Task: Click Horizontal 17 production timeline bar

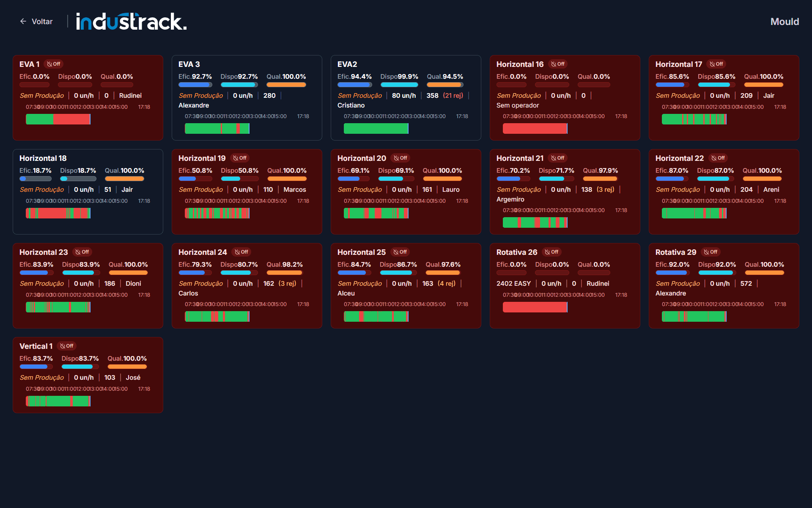Action: pyautogui.click(x=694, y=119)
